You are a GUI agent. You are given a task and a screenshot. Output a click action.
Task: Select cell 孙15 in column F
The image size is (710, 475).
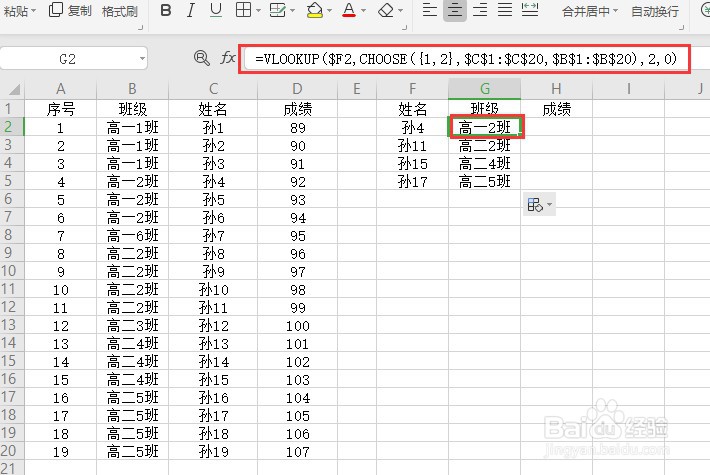point(412,163)
